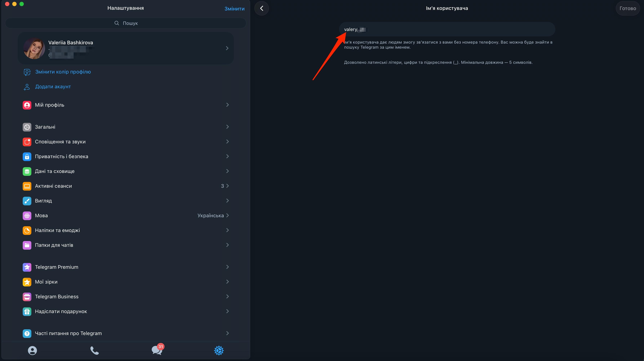Click the Змінити link

click(234, 8)
